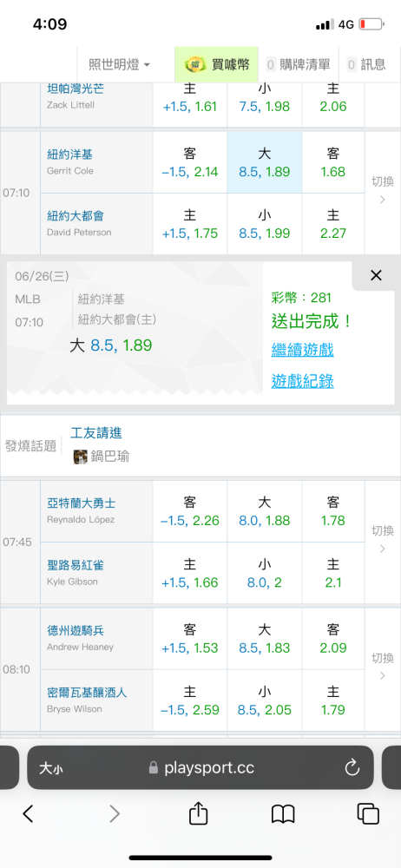Viewport: 401px width, 868px height.
Task: Select 客 -1.5, 2.26 for 亞特蘭大勇士
Action: click(190, 511)
